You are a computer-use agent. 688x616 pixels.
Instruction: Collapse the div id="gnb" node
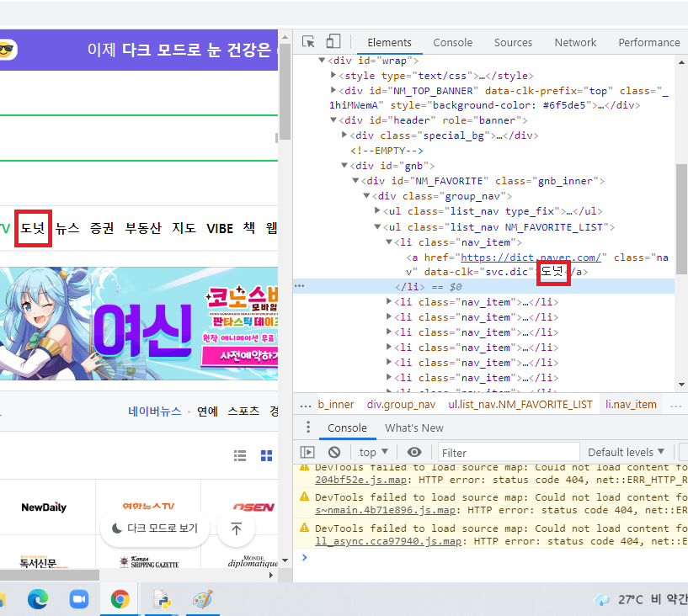point(344,165)
